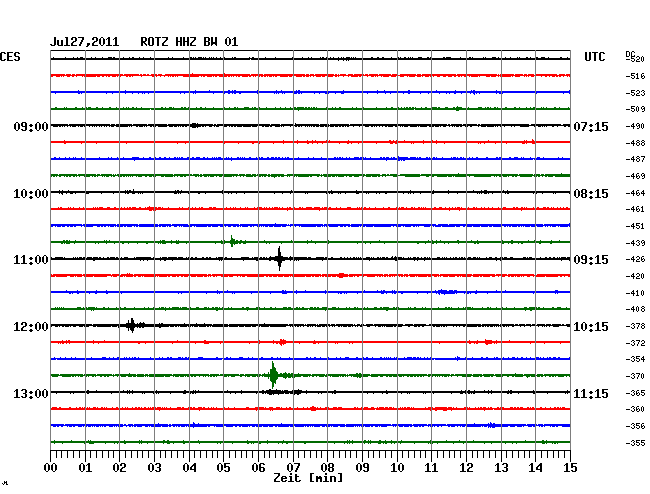Screen dimensions: 650x494
Task: Click the DC offset value "-461"
Action: tap(635, 209)
